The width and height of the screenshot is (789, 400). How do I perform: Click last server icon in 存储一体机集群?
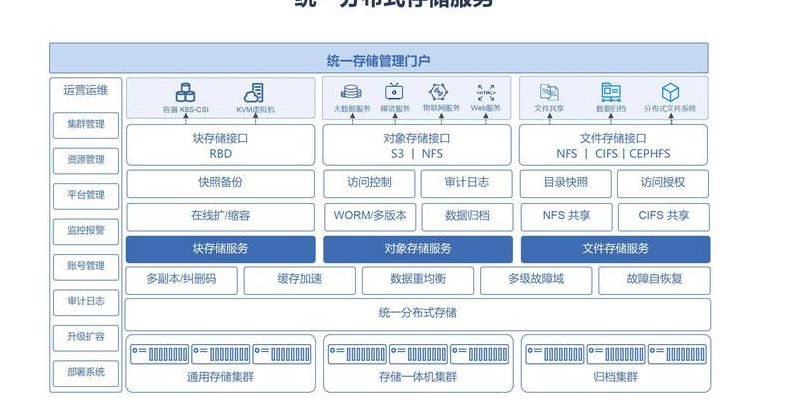pyautogui.click(x=480, y=354)
